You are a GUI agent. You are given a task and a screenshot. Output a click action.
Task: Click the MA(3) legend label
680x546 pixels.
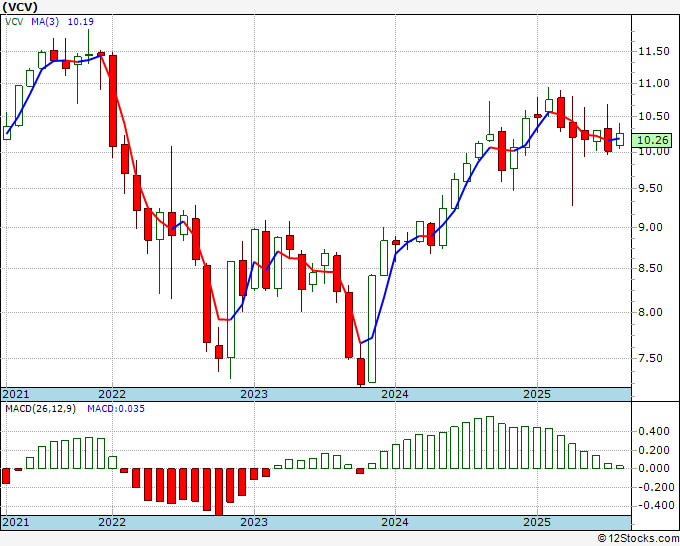pyautogui.click(x=45, y=22)
